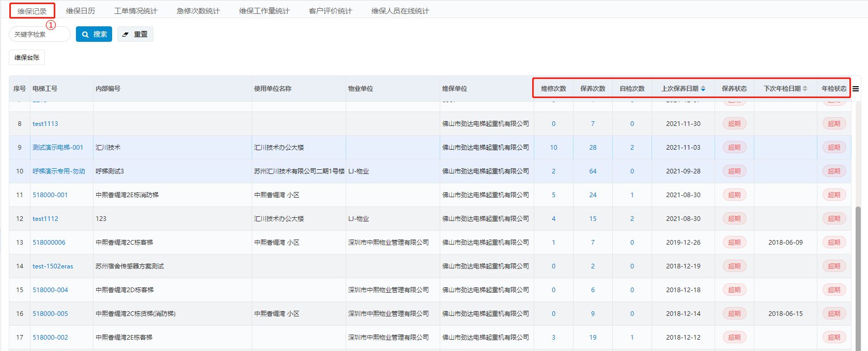Image resolution: width=868 pixels, height=351 pixels.
Task: Open elevator link 测试演示电梯-001
Action: 58,148
